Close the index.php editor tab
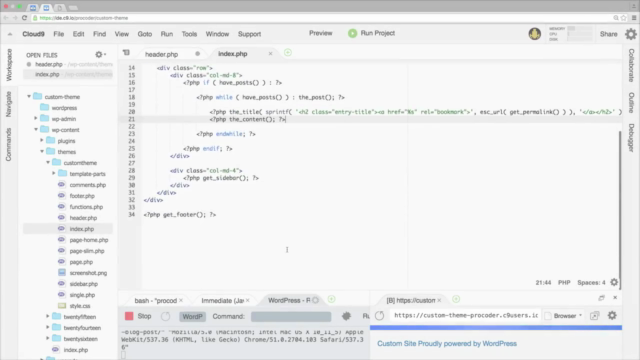This screenshot has width=640, height=360. 270,53
